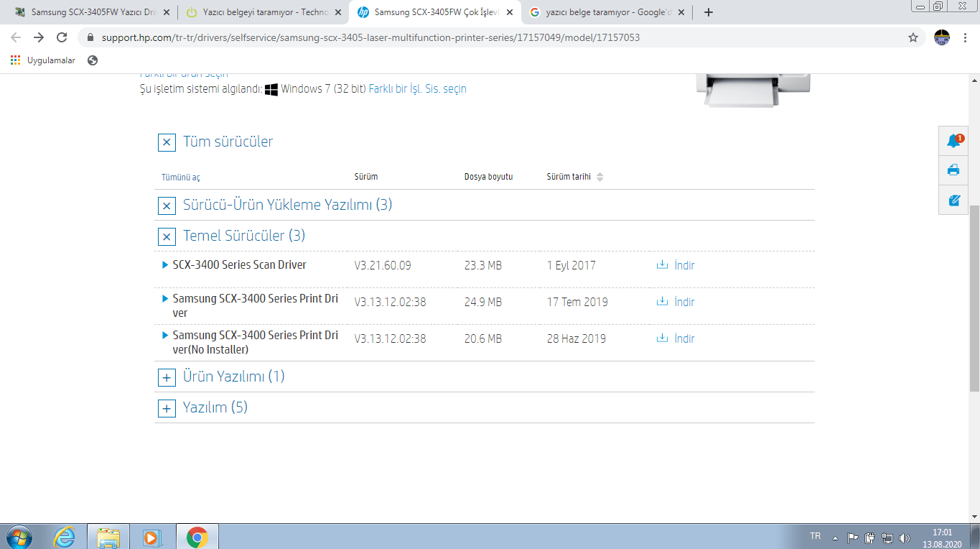Click the Tümünü aç link

click(181, 177)
